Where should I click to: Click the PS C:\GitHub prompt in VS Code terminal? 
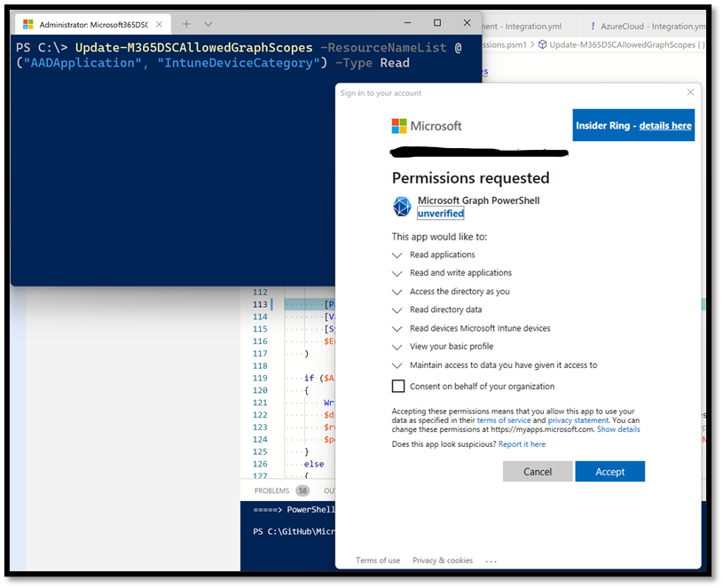coord(294,531)
